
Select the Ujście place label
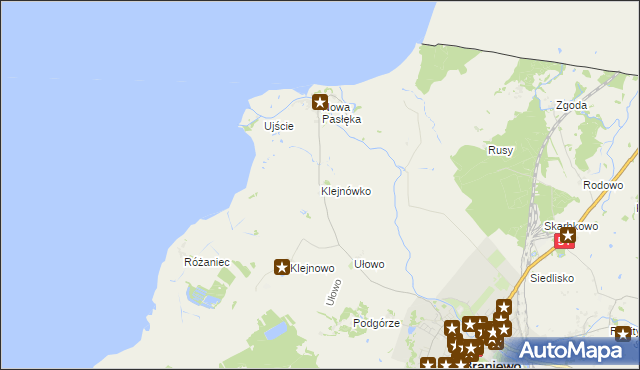pos(279,126)
